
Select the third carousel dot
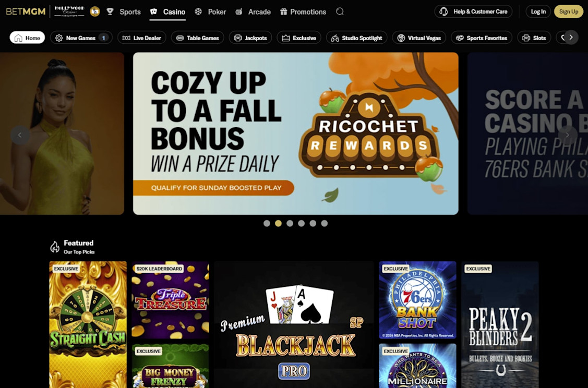point(290,223)
